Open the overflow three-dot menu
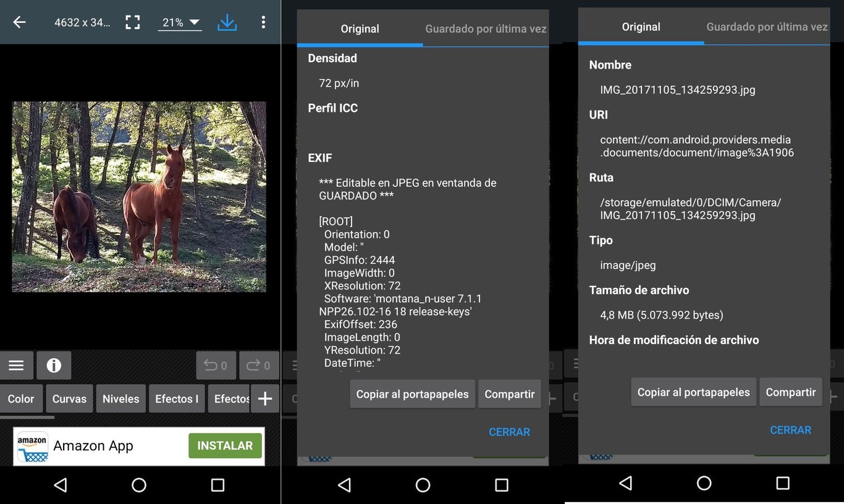Viewport: 844px width, 504px height. 263,22
